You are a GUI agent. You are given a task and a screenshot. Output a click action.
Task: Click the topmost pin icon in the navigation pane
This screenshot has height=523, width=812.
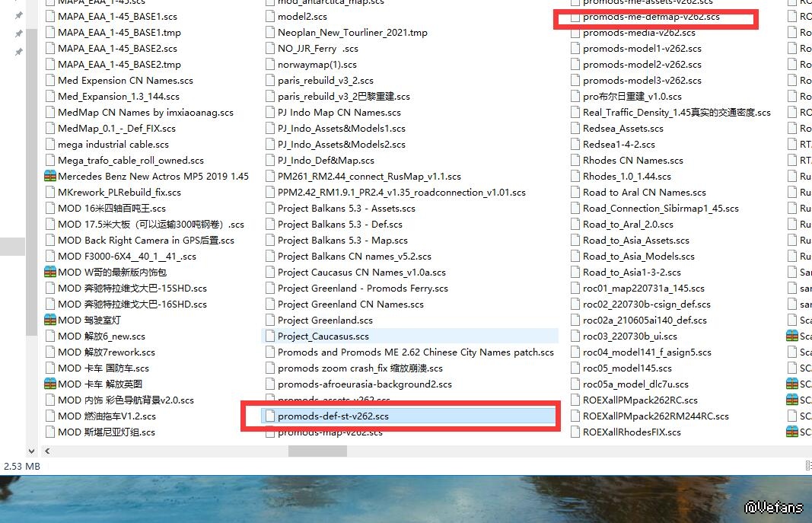(19, 16)
